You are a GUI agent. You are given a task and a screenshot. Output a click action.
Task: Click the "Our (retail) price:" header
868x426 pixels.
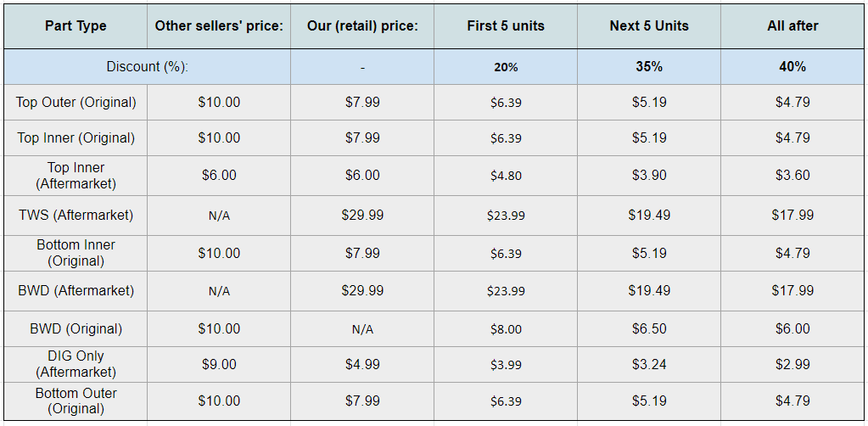coord(362,25)
